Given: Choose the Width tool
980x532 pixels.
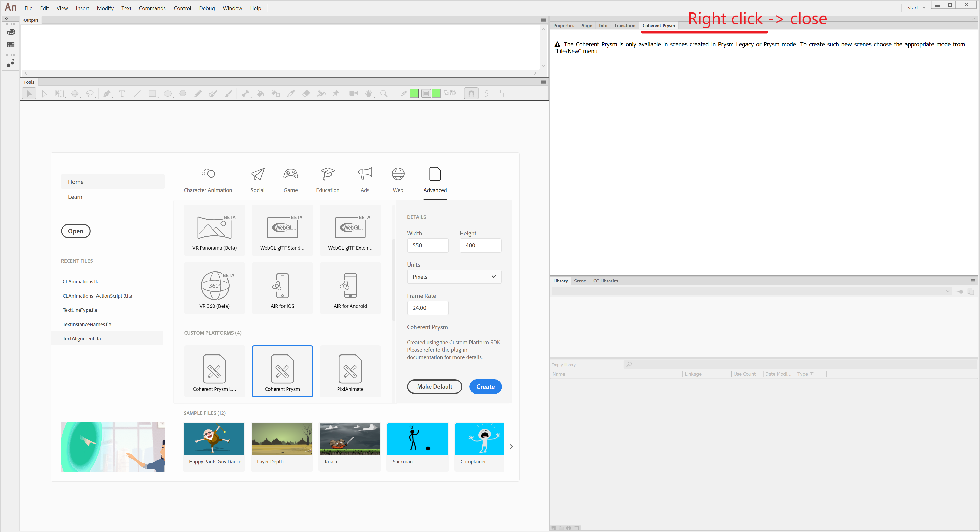Looking at the screenshot, I should [322, 94].
